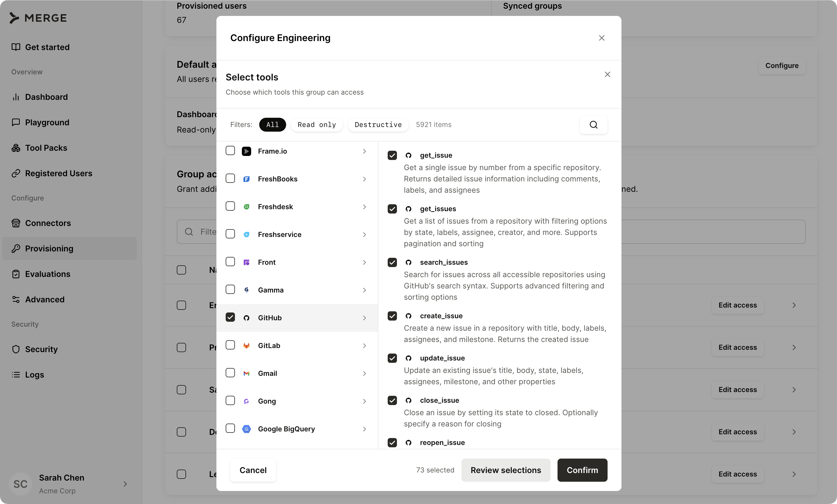
Task: Uncheck the GitHub connector checkbox
Action: click(230, 317)
